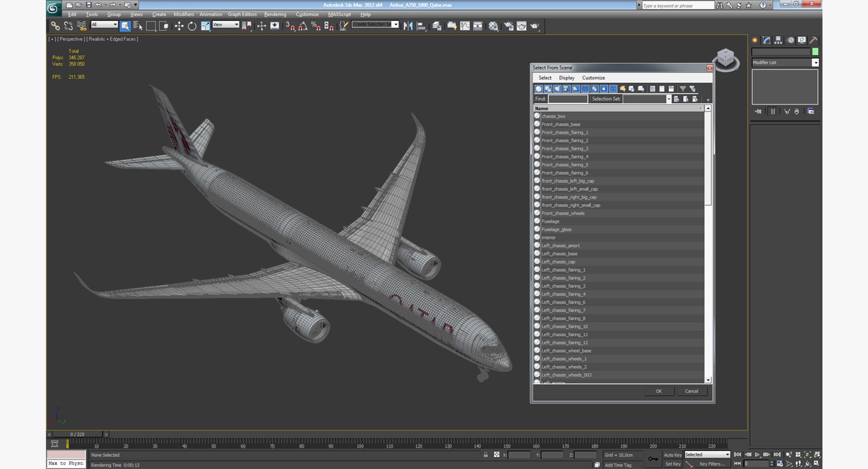868x469 pixels.
Task: Toggle the 3D Snaps button
Action: [290, 26]
